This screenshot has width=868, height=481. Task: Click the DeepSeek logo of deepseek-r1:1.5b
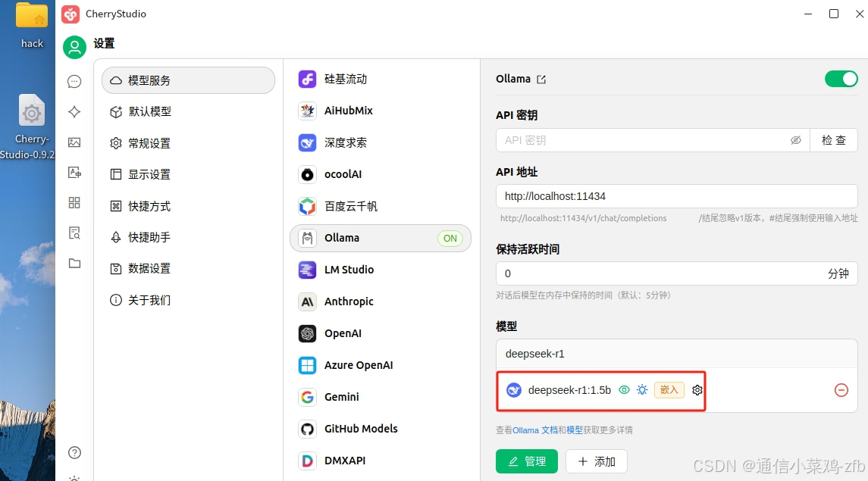(x=514, y=390)
